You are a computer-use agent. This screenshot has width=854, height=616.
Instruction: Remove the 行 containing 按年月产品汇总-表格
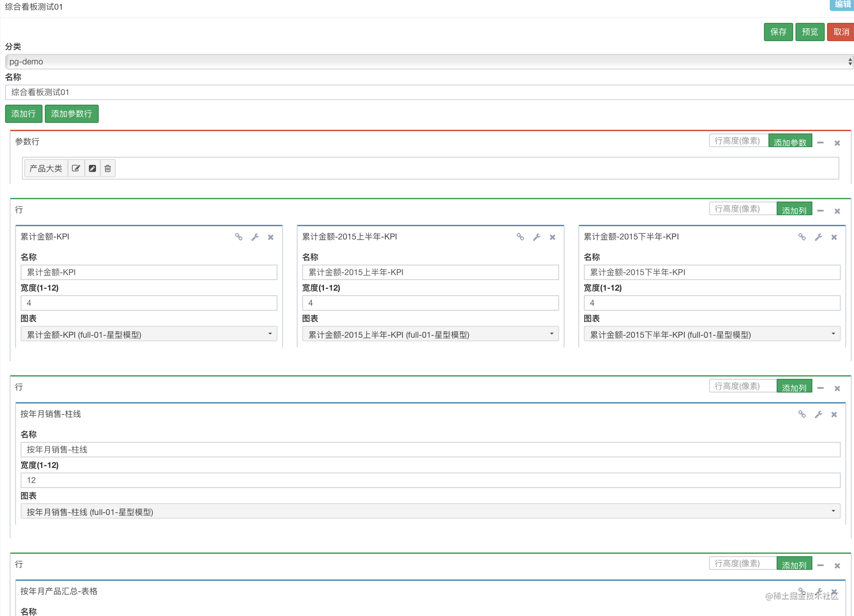click(838, 566)
